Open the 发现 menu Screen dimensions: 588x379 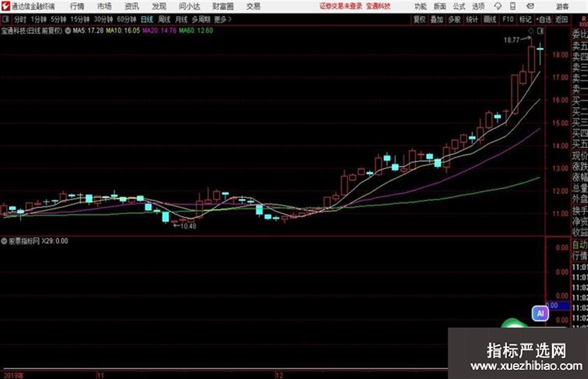(159, 6)
